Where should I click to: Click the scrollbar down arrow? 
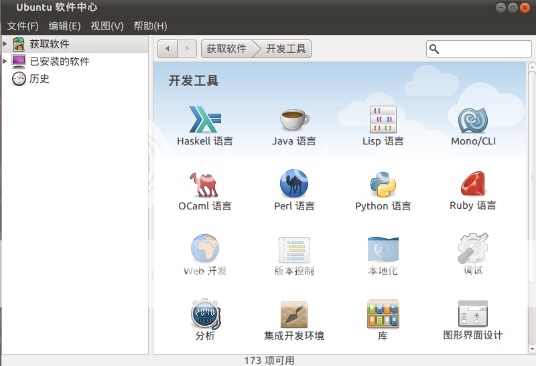click(x=532, y=349)
